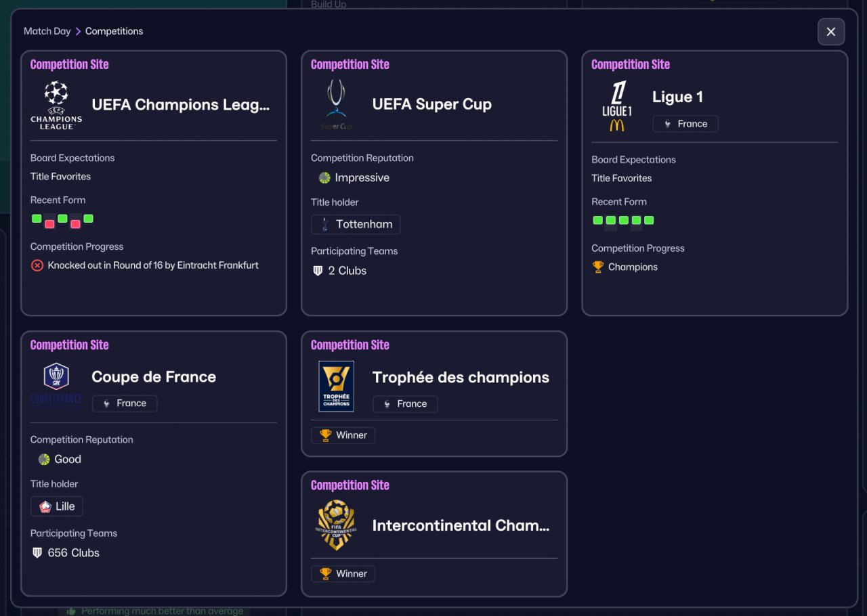The image size is (867, 616).
Task: Select France tag under Trophée des champions
Action: pyautogui.click(x=405, y=404)
